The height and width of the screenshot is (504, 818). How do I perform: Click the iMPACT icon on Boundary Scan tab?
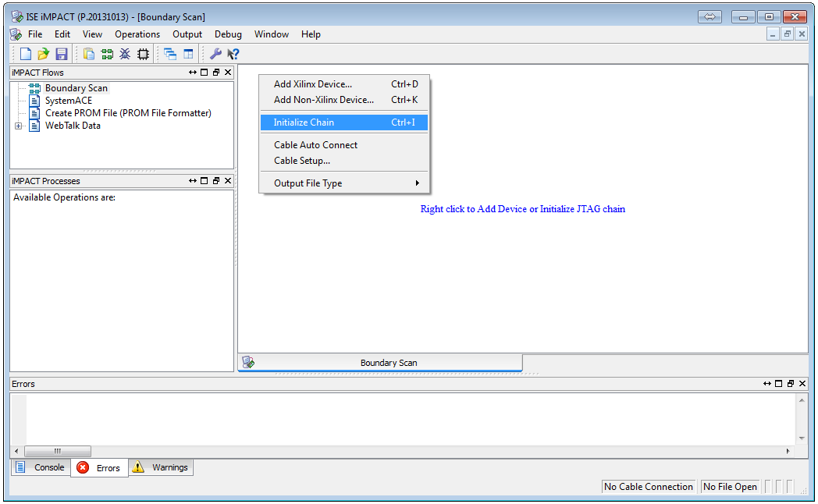click(248, 362)
